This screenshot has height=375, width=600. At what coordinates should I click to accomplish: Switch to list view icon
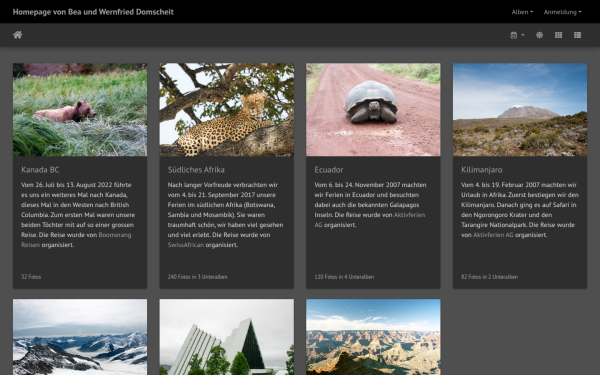(x=577, y=35)
